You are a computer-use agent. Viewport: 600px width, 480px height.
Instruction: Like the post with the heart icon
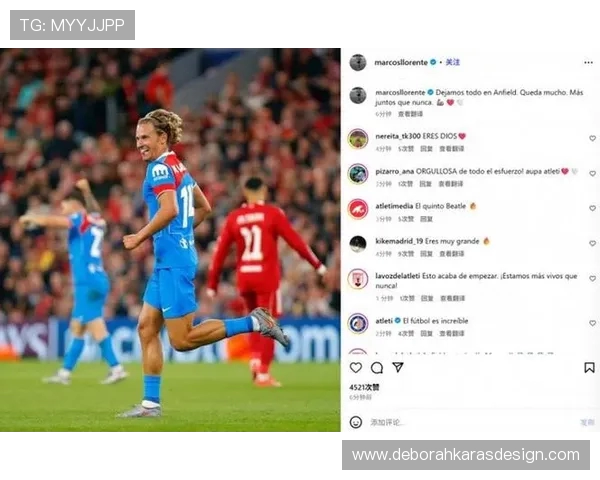pos(355,367)
